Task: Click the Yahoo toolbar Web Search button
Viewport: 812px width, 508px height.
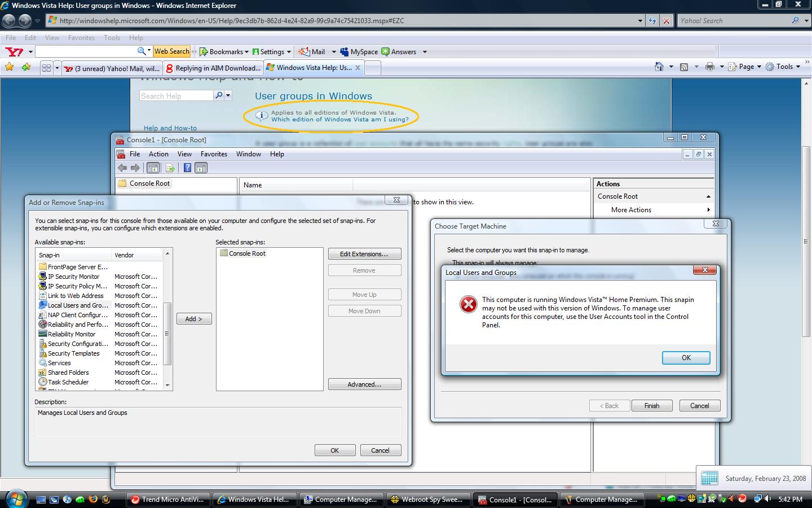Action: click(172, 51)
